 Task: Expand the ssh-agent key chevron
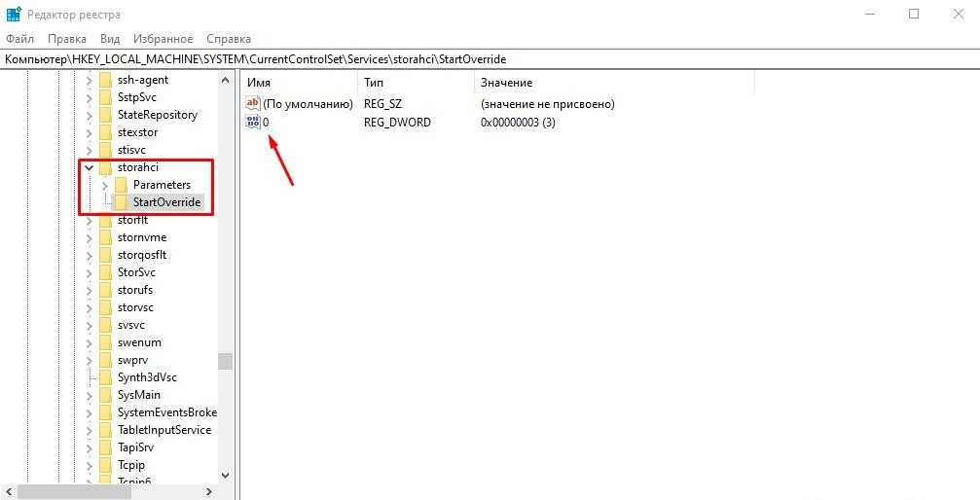tap(90, 80)
